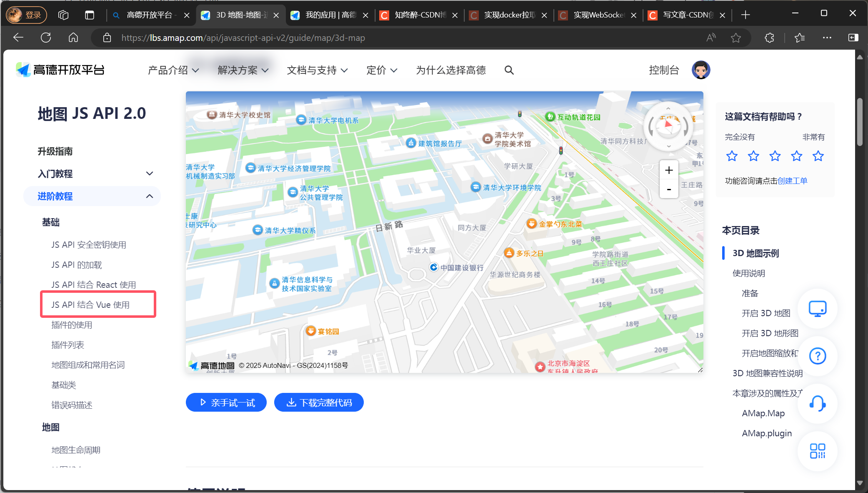Click the 高德开放平台 logo
868x493 pixels.
pyautogui.click(x=60, y=70)
